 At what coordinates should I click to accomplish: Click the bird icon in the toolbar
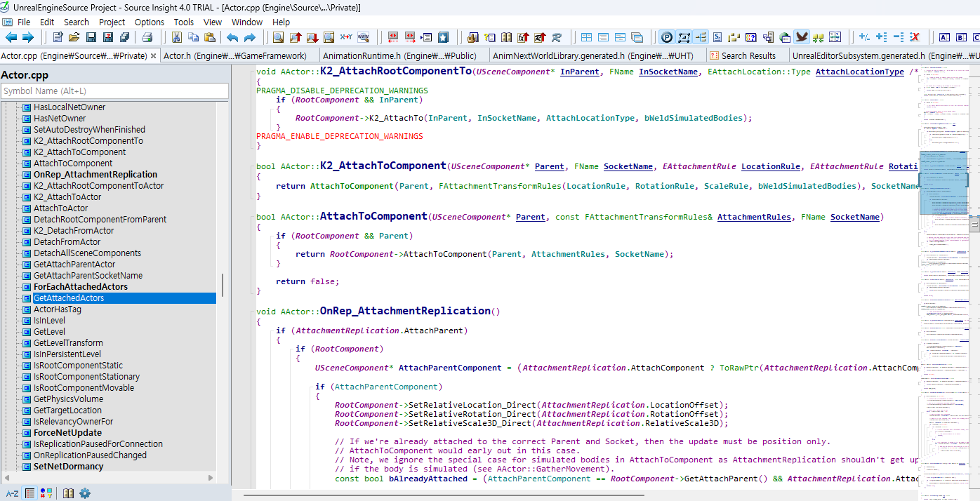pyautogui.click(x=801, y=37)
